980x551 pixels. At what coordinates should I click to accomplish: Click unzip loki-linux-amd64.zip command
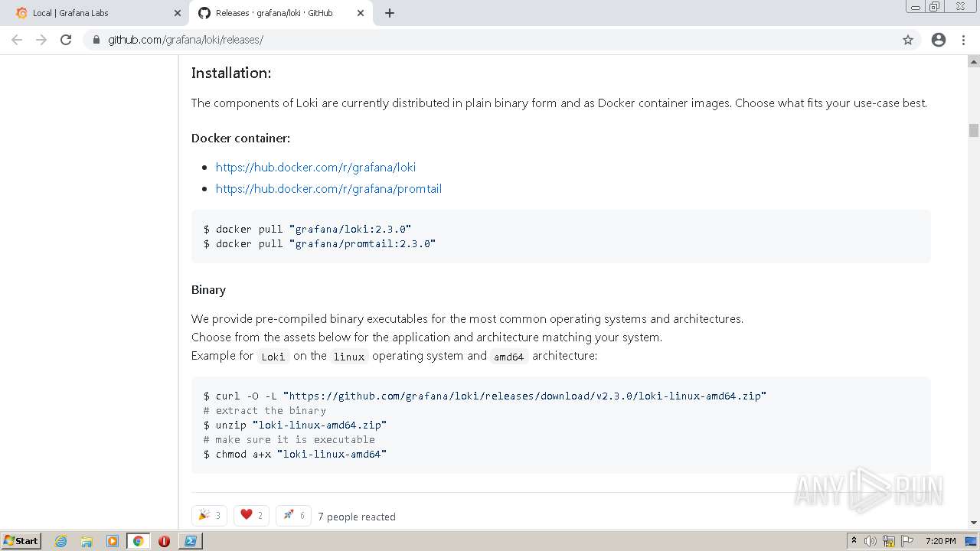pyautogui.click(x=295, y=425)
